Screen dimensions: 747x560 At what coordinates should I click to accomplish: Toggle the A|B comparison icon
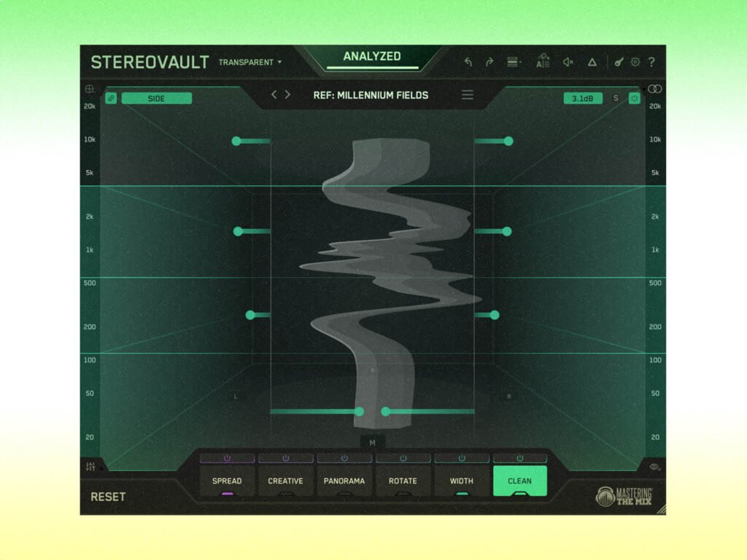[543, 61]
